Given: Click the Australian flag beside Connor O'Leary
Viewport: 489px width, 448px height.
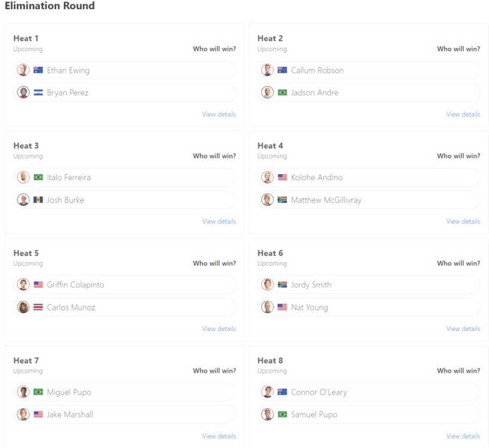Looking at the screenshot, I should [x=282, y=392].
